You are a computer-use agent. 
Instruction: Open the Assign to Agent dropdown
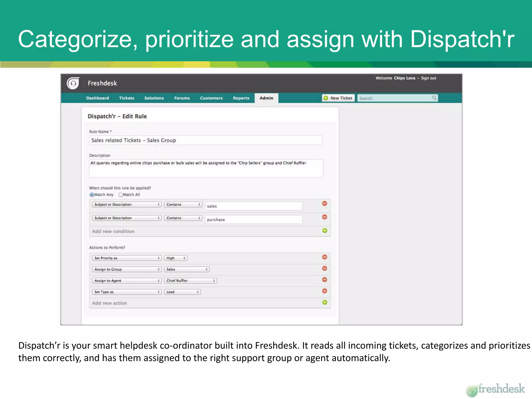pyautogui.click(x=127, y=281)
